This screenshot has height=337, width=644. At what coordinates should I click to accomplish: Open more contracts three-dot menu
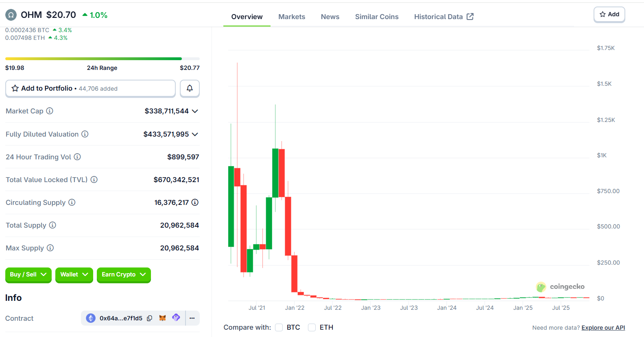tap(192, 318)
